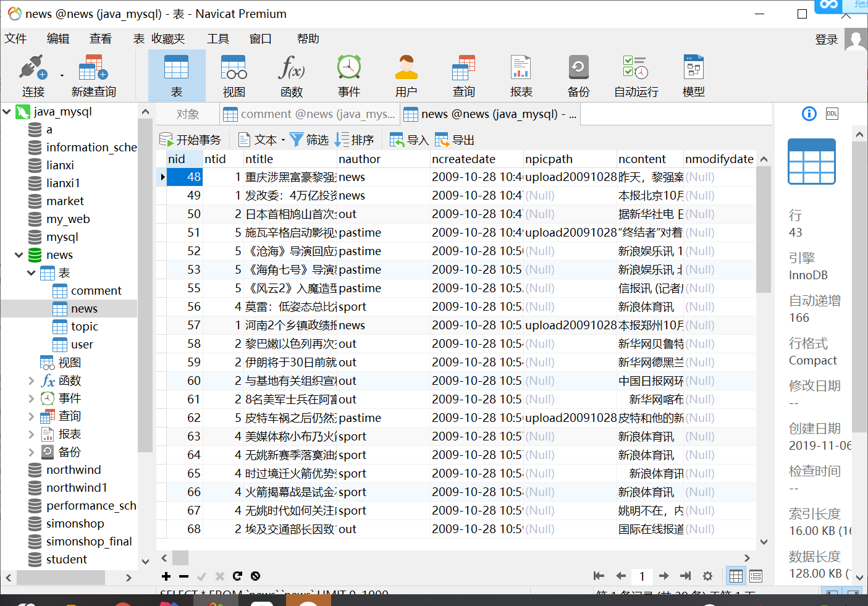Open the 工具 menu
This screenshot has width=868, height=606.
pyautogui.click(x=217, y=38)
